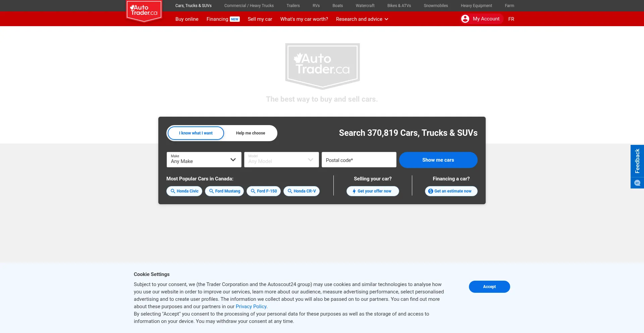Viewport: 644px width, 333px height.
Task: Open the Commercial / Heavy Trucks tab
Action: (x=249, y=6)
